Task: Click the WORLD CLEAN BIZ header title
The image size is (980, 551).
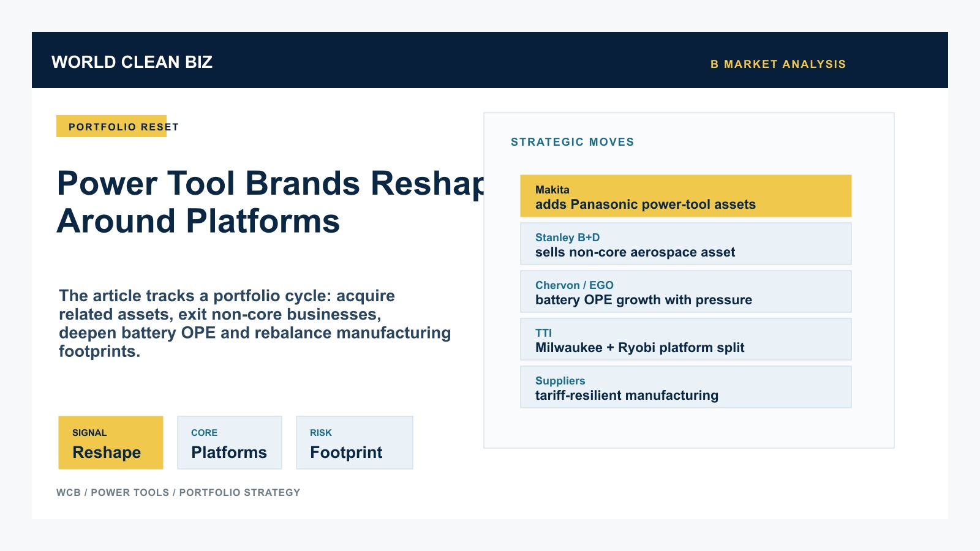Action: click(132, 62)
